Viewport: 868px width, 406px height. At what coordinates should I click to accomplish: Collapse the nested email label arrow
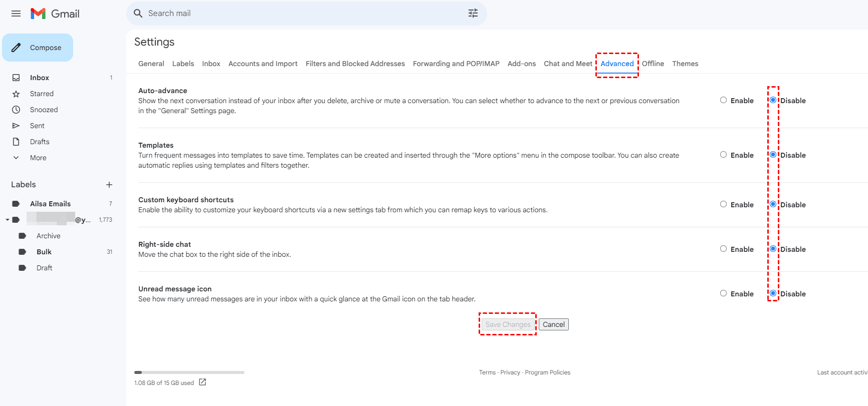[x=8, y=220]
